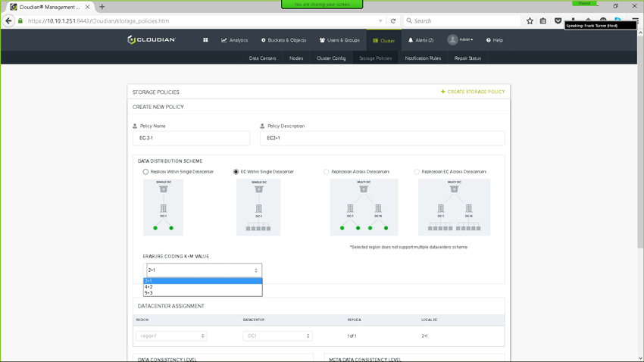This screenshot has width=644, height=362.
Task: Switch to Storage Policies tab
Action: (x=375, y=58)
